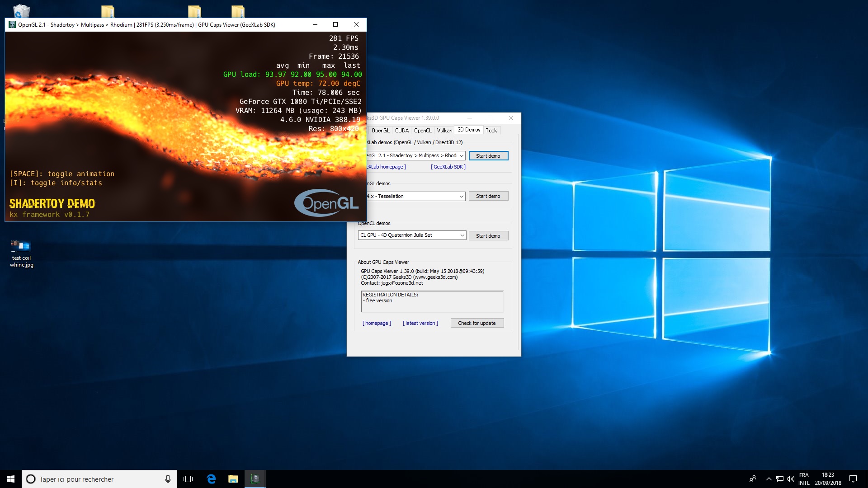
Task: Switch to the Tools tab
Action: point(491,131)
